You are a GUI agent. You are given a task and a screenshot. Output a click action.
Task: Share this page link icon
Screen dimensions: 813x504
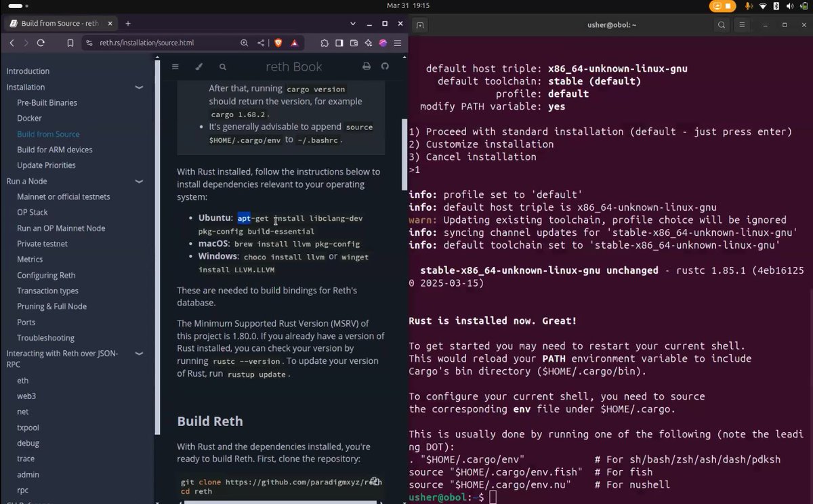(261, 43)
